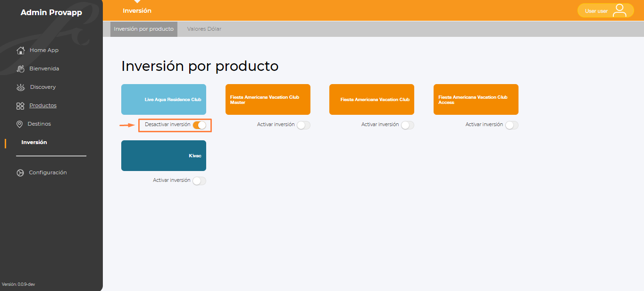Activate inversión for Vacation Club Access
This screenshot has width=644, height=291.
coord(512,125)
